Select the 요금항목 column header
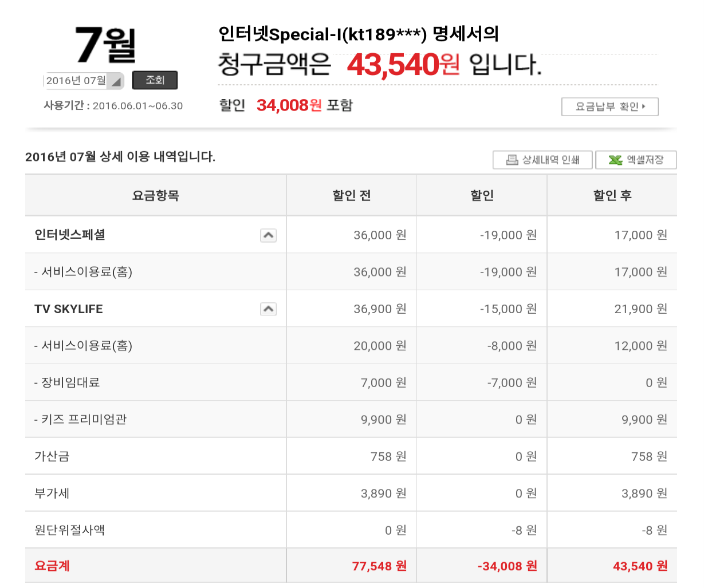 [155, 196]
